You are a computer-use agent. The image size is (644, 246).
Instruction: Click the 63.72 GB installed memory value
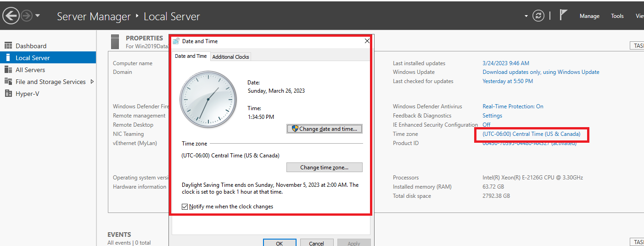click(493, 187)
